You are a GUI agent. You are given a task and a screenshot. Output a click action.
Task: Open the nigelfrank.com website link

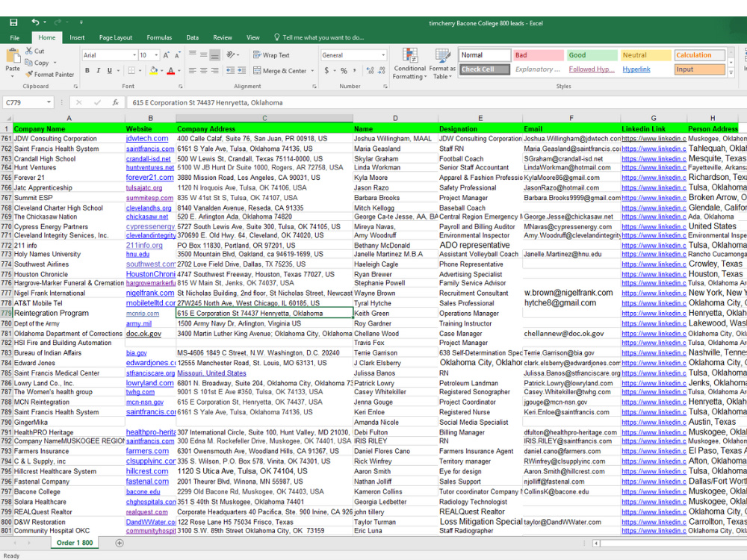coord(150,293)
